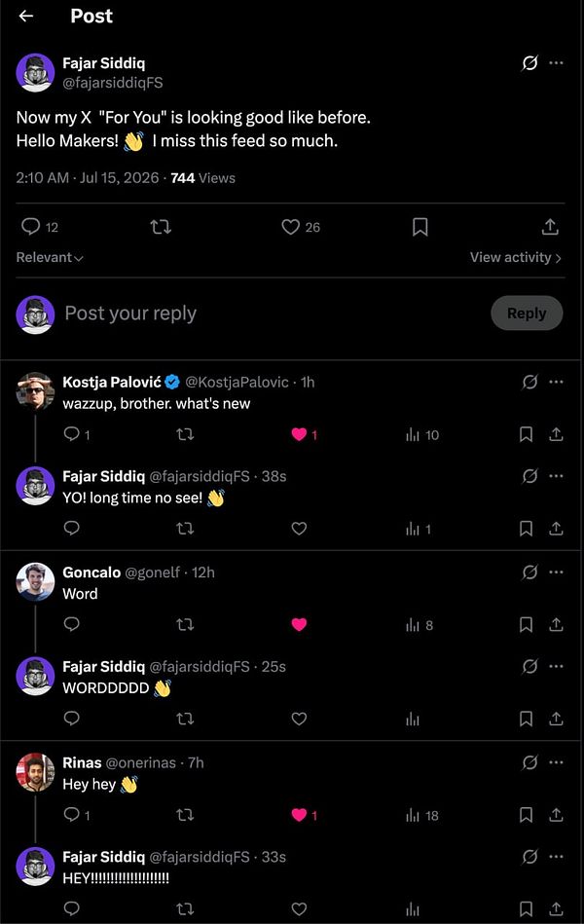Open reply bubble on Kostja Palović's comment

coord(71,434)
